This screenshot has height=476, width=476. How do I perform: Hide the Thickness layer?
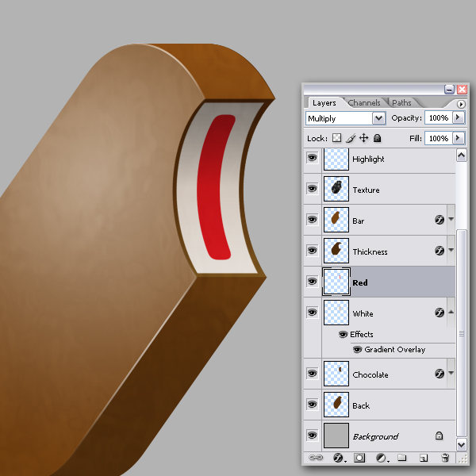pos(312,251)
